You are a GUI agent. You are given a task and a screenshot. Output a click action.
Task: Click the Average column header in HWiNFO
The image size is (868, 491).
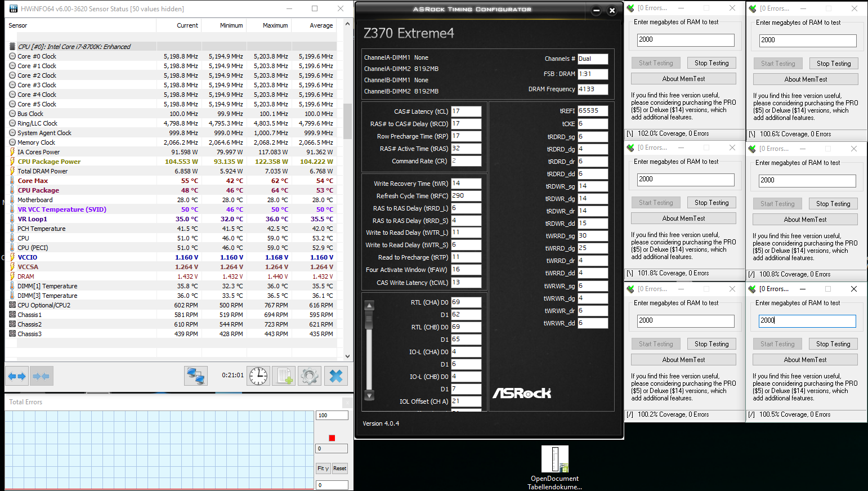click(314, 25)
